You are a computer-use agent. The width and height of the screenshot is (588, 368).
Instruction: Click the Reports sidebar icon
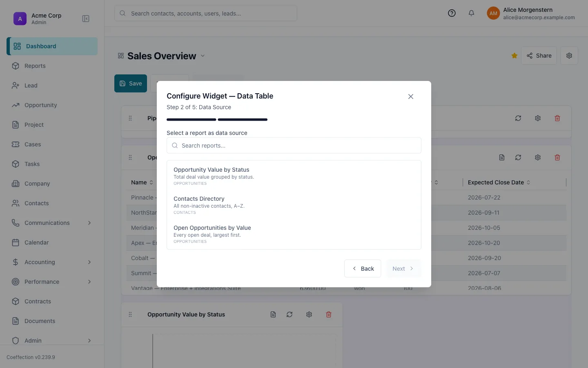[x=16, y=66]
